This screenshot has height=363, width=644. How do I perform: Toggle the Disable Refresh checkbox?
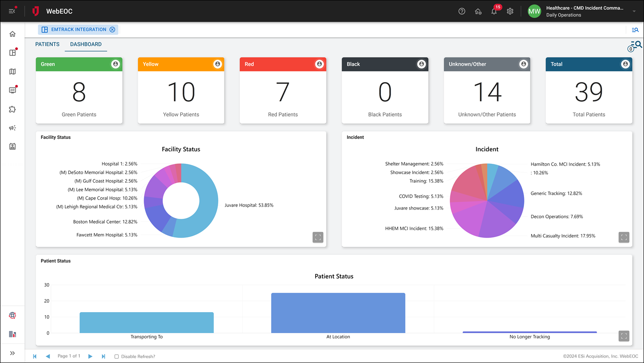[116, 356]
